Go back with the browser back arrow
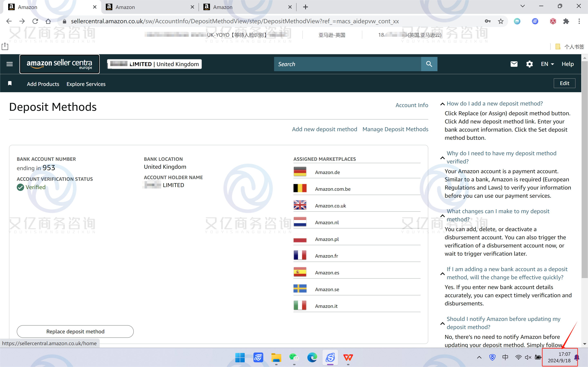This screenshot has width=588, height=367. point(9,21)
